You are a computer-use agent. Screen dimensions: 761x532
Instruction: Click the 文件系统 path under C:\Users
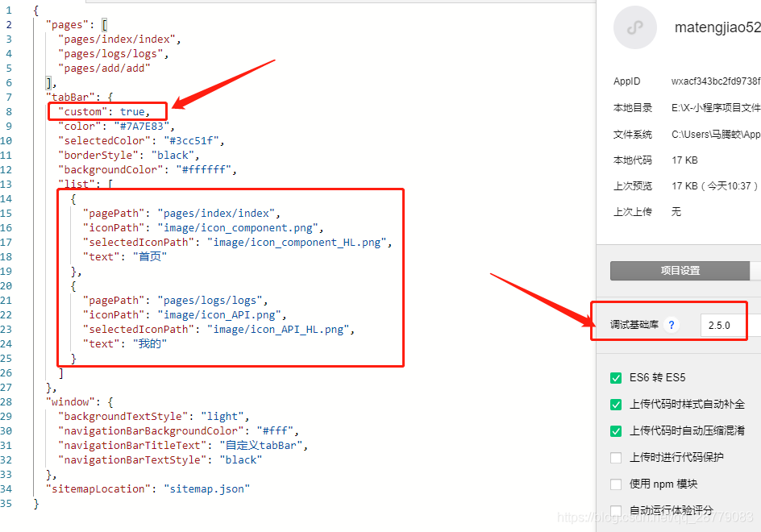point(715,134)
